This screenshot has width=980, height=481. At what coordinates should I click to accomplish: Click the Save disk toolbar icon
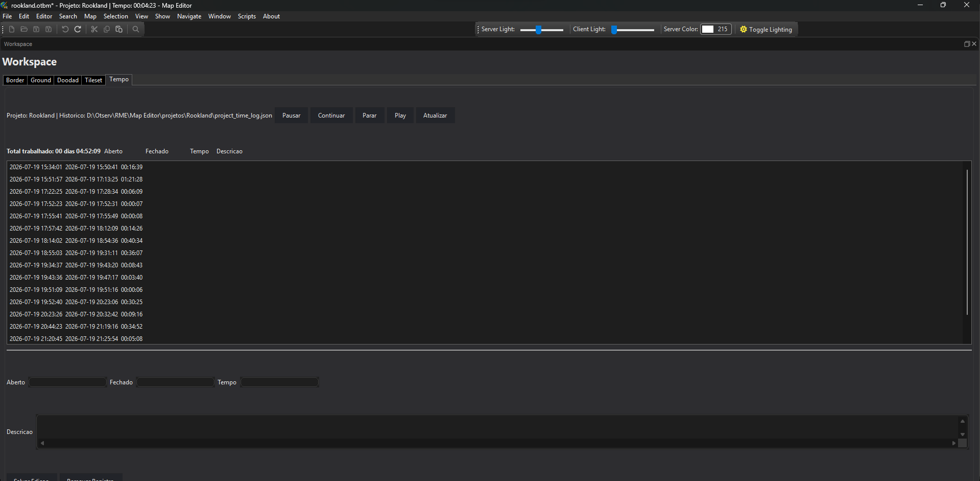[x=36, y=29]
